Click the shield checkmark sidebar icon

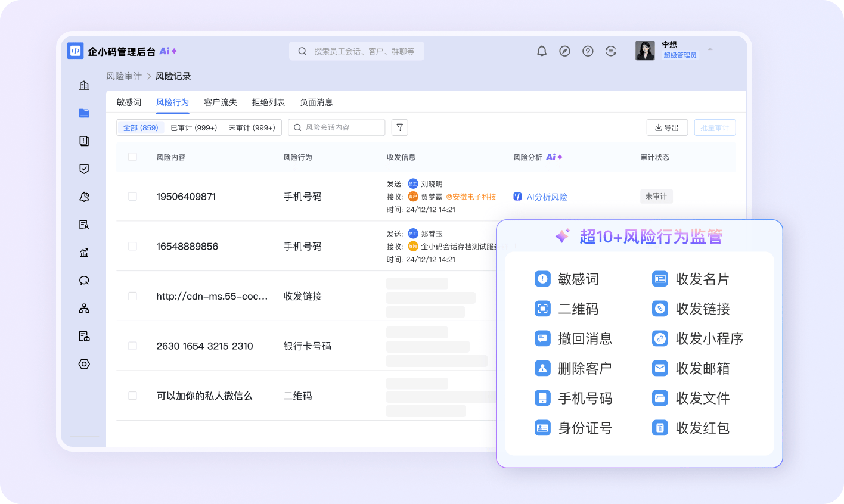coord(84,169)
